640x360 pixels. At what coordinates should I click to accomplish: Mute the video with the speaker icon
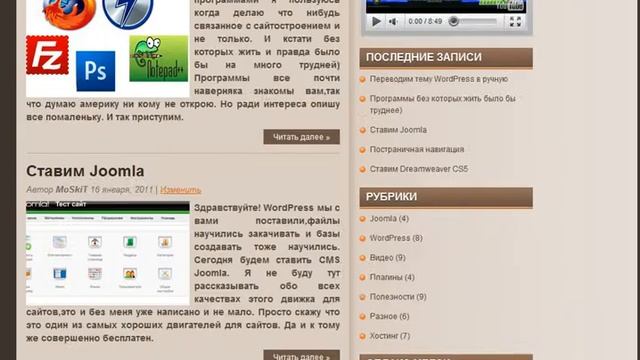[393, 22]
